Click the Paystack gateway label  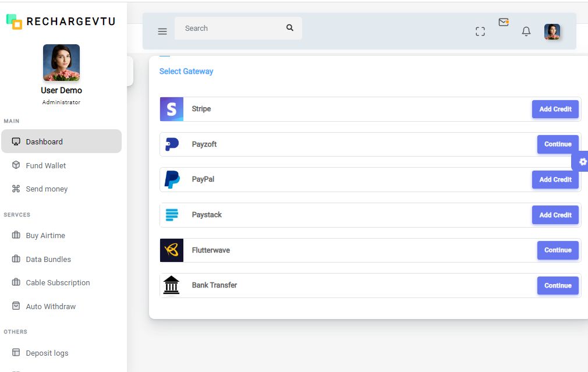pos(207,214)
